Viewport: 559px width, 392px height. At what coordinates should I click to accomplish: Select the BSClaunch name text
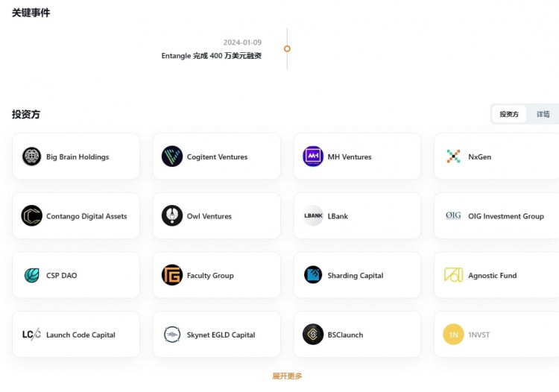click(345, 335)
